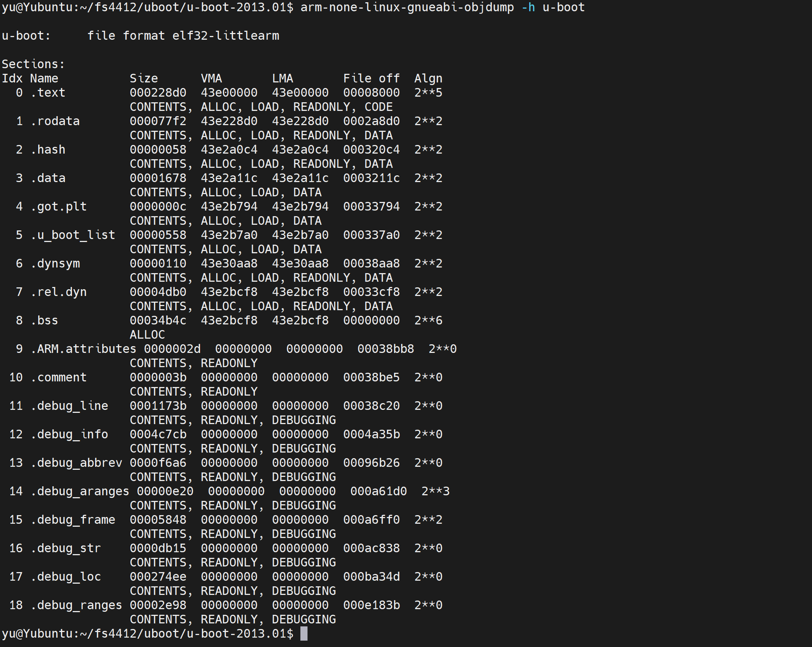The height and width of the screenshot is (647, 812).
Task: Click the File off column header
Action: tap(371, 78)
